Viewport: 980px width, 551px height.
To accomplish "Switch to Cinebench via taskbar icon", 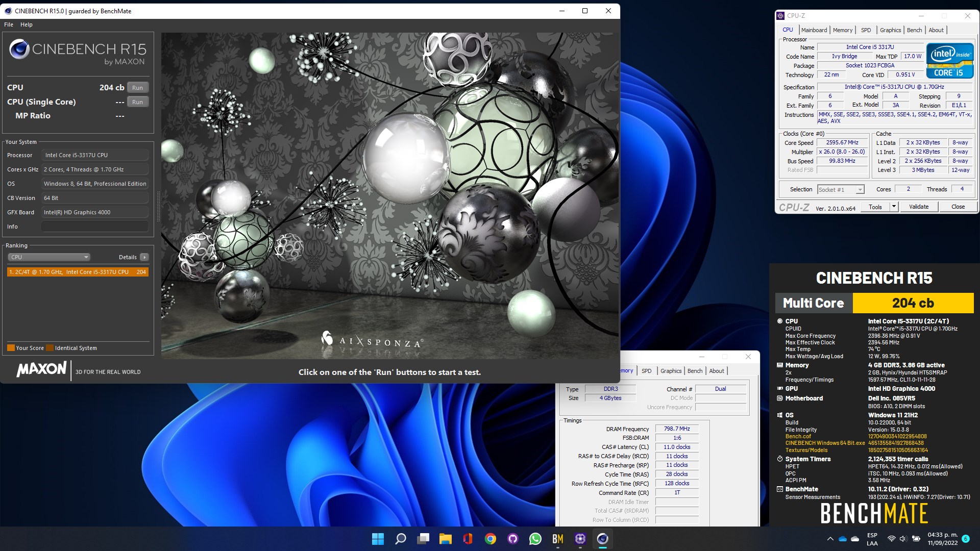I will click(603, 539).
